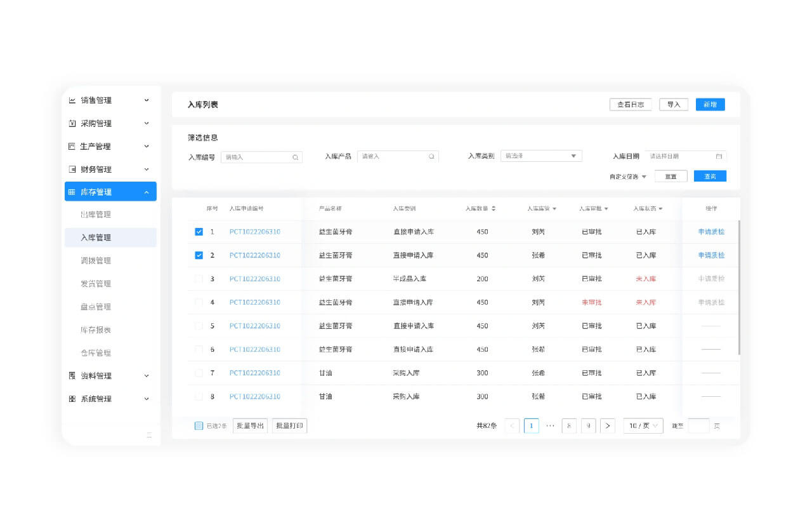Click the 系统管理 module icon
Screen dimensions: 812x527
click(x=71, y=399)
